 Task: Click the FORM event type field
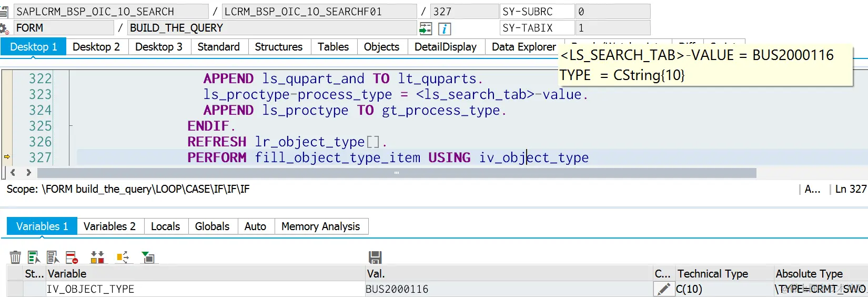click(64, 28)
